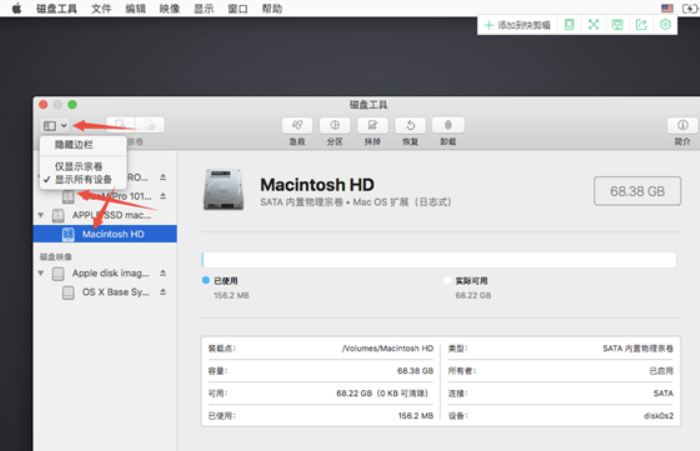
Task: Open the 映像 menu
Action: [x=170, y=9]
